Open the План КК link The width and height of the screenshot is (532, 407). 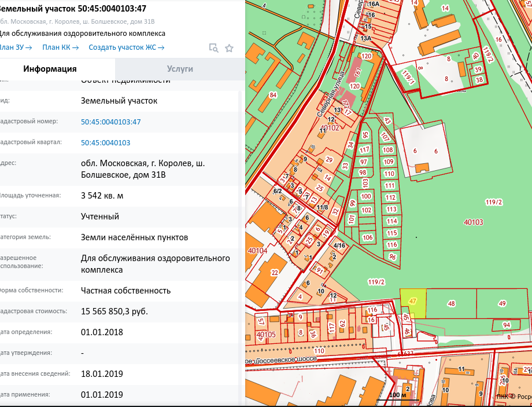[60, 47]
